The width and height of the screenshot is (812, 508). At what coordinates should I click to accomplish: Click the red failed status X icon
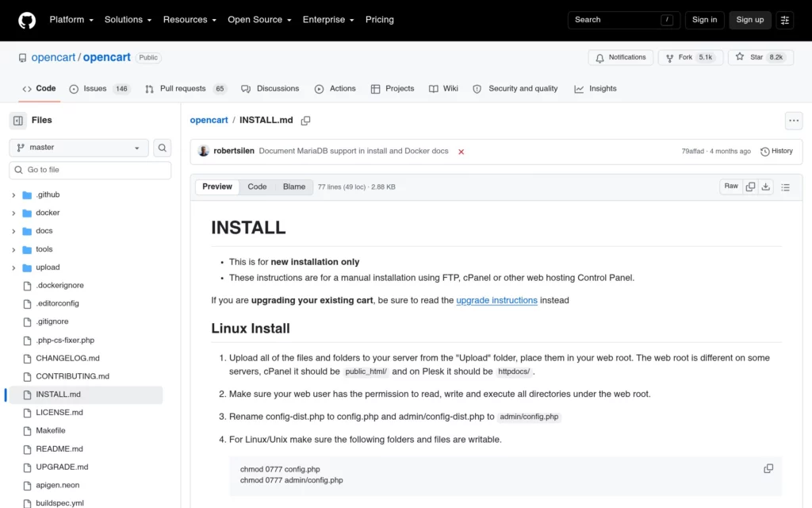pos(461,152)
